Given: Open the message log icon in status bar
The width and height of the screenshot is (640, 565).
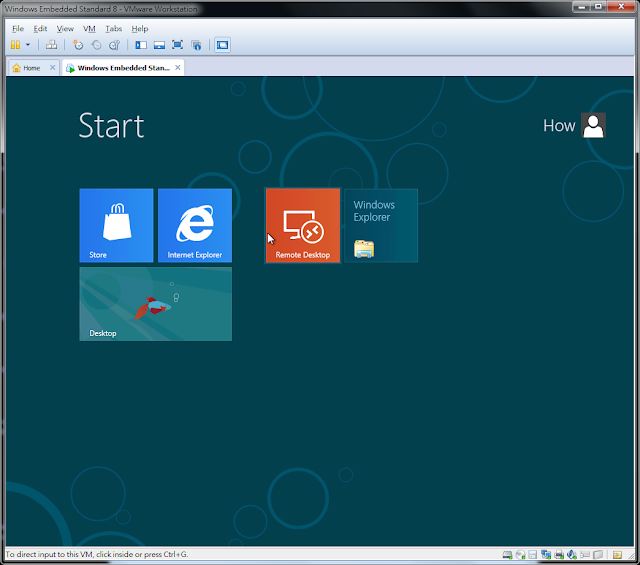Looking at the screenshot, I should pos(617,555).
